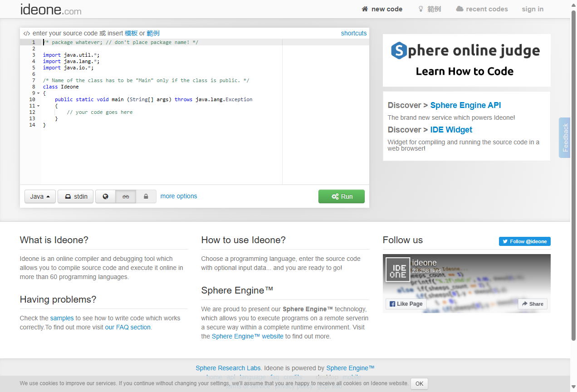This screenshot has height=392, width=577.
Task: Click the ideone.com logo
Action: (x=51, y=10)
